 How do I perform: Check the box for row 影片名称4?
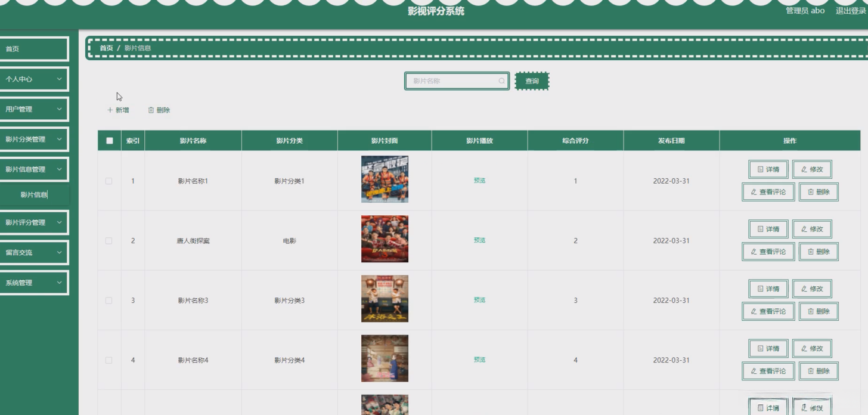click(x=108, y=360)
